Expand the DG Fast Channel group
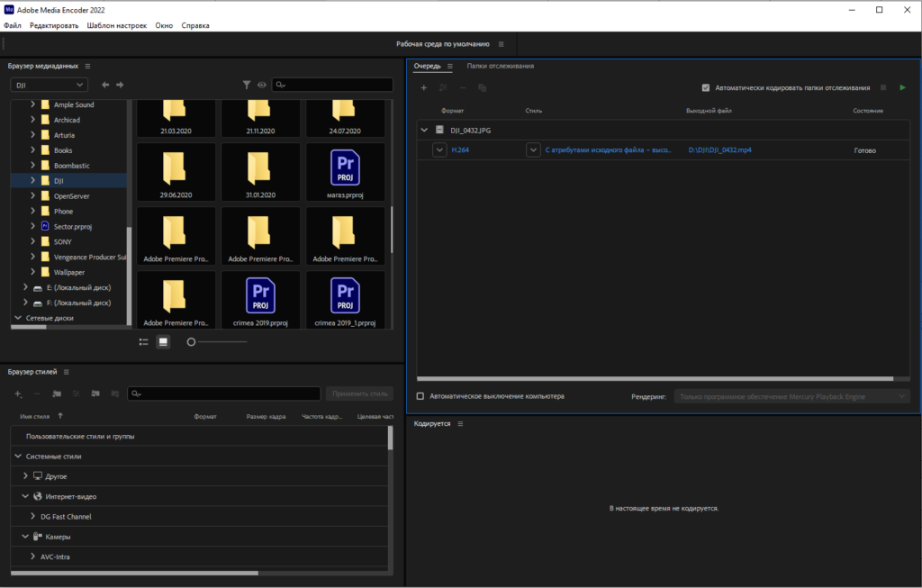The height and width of the screenshot is (588, 922). [x=32, y=516]
